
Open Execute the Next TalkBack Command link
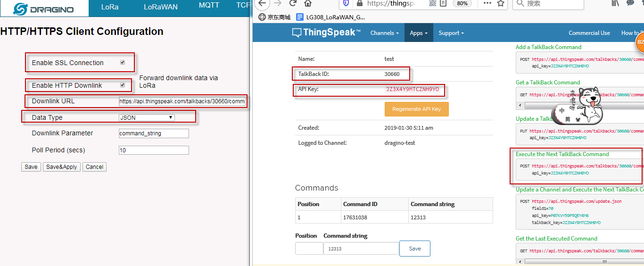coord(562,154)
